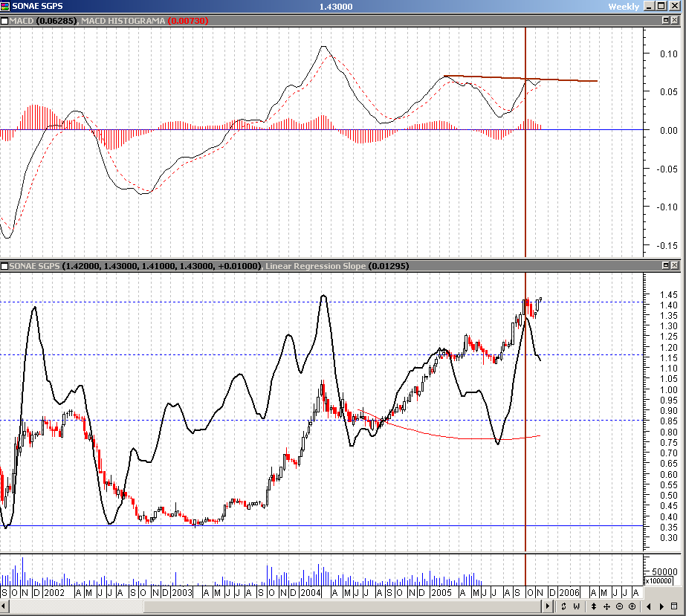Zoom in with the plus magnifier
Screen dimensions: 686x616
(632, 606)
